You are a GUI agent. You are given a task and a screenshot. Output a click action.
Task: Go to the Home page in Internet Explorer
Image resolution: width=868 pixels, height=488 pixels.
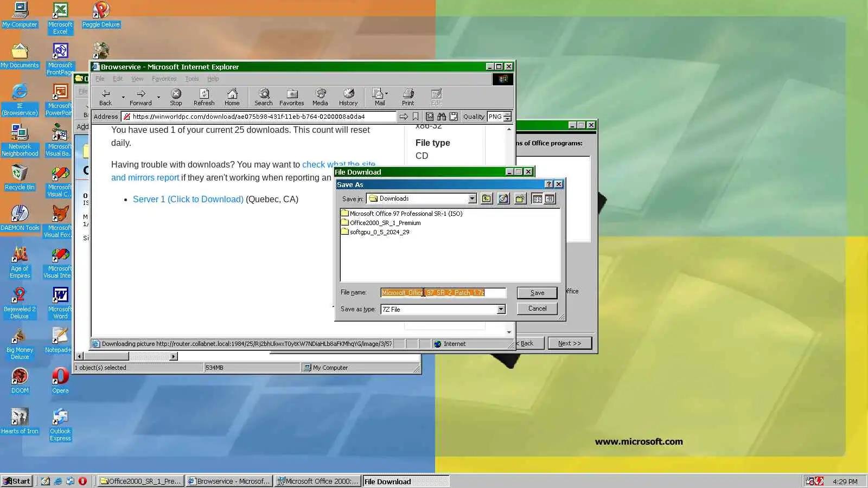(x=232, y=97)
